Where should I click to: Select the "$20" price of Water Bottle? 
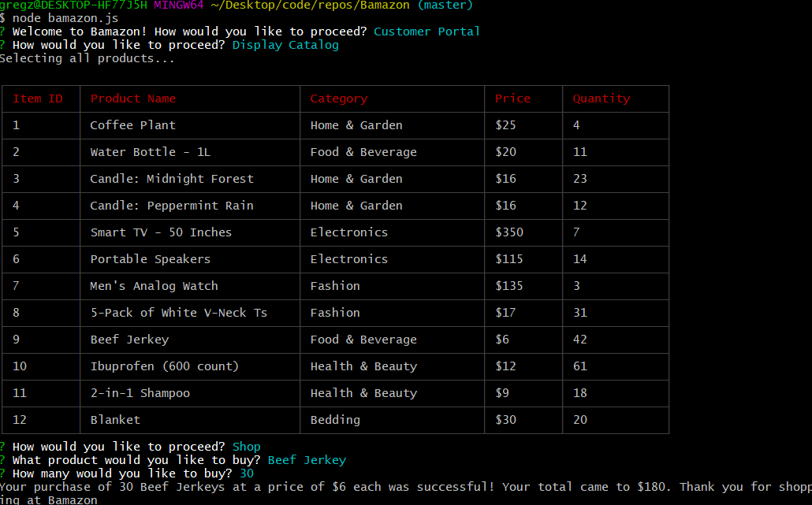(x=506, y=152)
